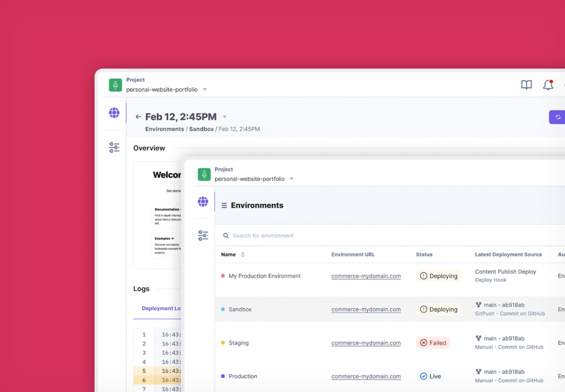Open commerce-mydomain.com link in Sandbox row
The width and height of the screenshot is (565, 392).
(x=366, y=309)
